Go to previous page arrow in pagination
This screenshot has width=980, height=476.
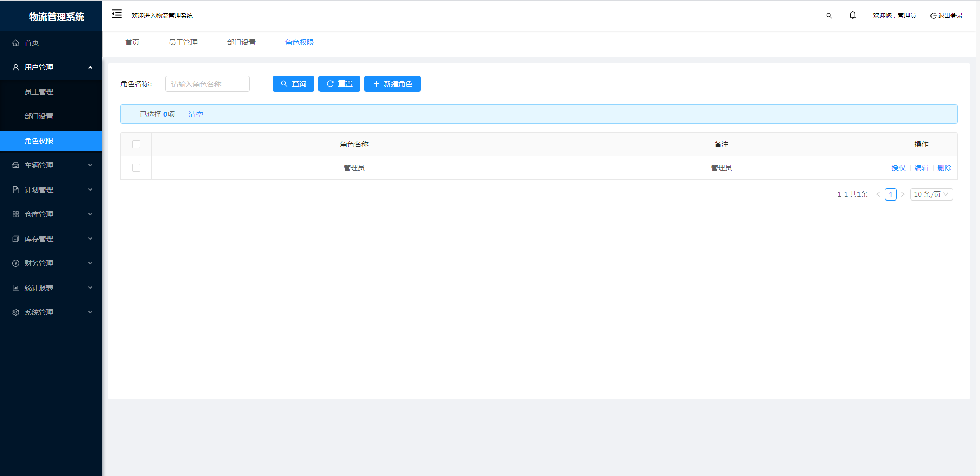[x=878, y=194]
